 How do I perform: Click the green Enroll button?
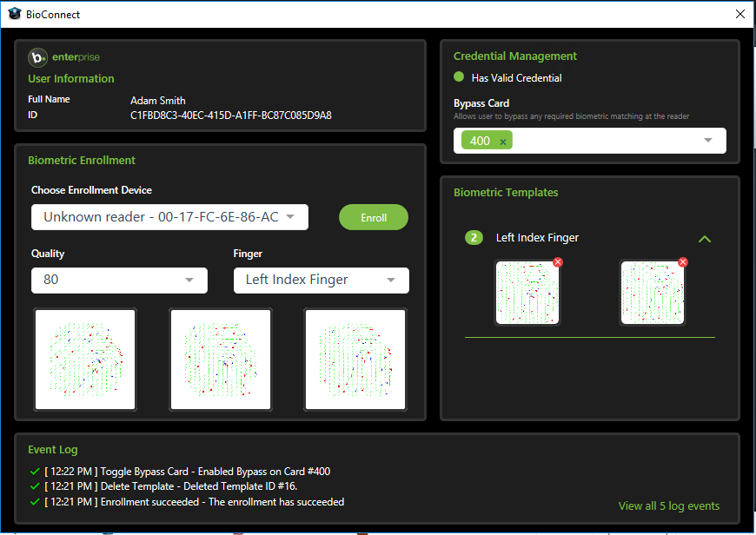[x=374, y=217]
